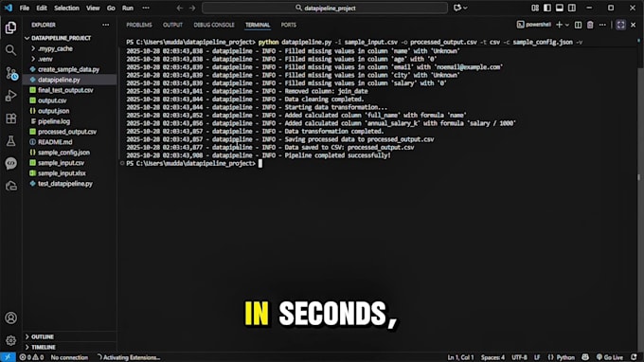Open the Extensions view
Viewport: 644px width, 362px height.
click(11, 118)
